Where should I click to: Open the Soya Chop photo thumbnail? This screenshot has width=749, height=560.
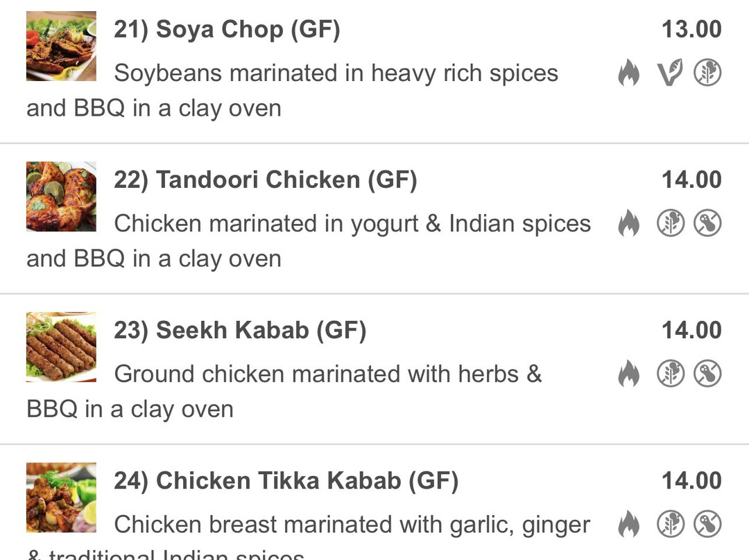(x=61, y=46)
